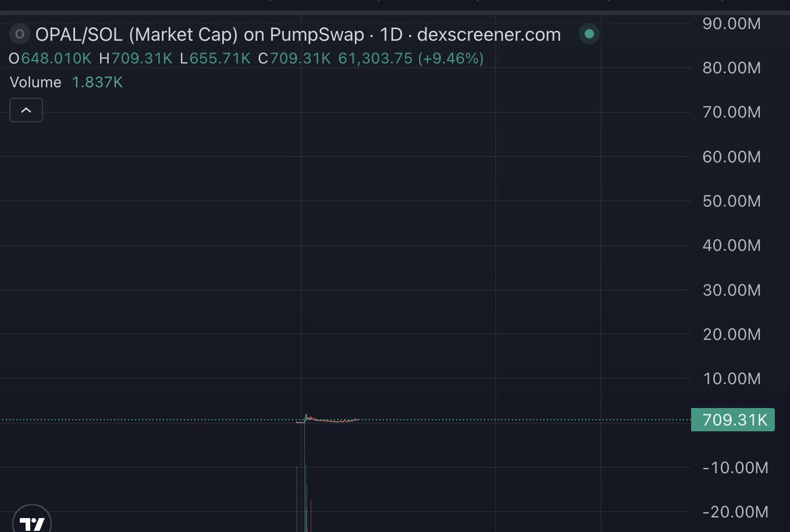The height and width of the screenshot is (532, 790).
Task: Click the low value L655.71K
Action: click(x=215, y=59)
